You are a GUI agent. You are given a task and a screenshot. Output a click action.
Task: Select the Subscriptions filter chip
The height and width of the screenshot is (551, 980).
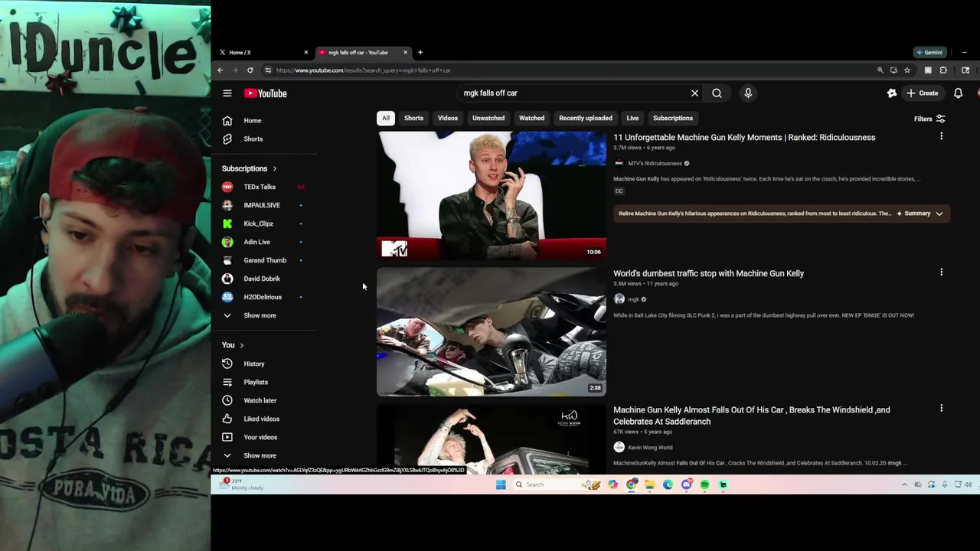pos(673,118)
